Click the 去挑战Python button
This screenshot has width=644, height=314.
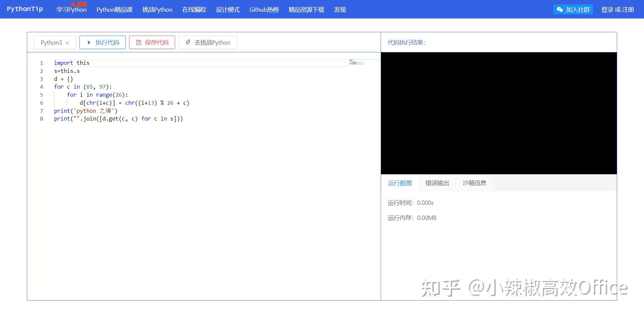(208, 42)
